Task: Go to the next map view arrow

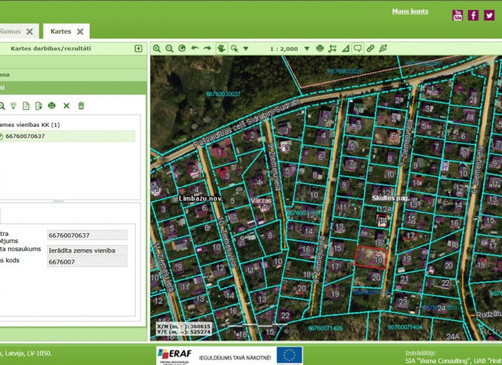Action: click(x=207, y=48)
